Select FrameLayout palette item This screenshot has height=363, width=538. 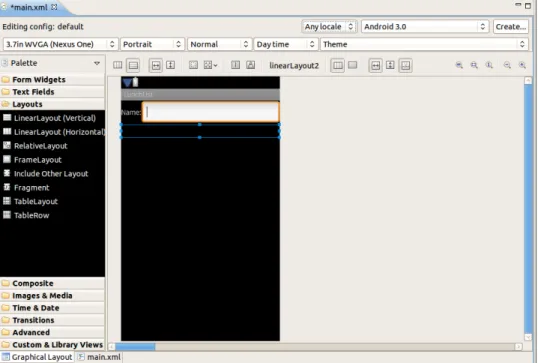coord(52,160)
